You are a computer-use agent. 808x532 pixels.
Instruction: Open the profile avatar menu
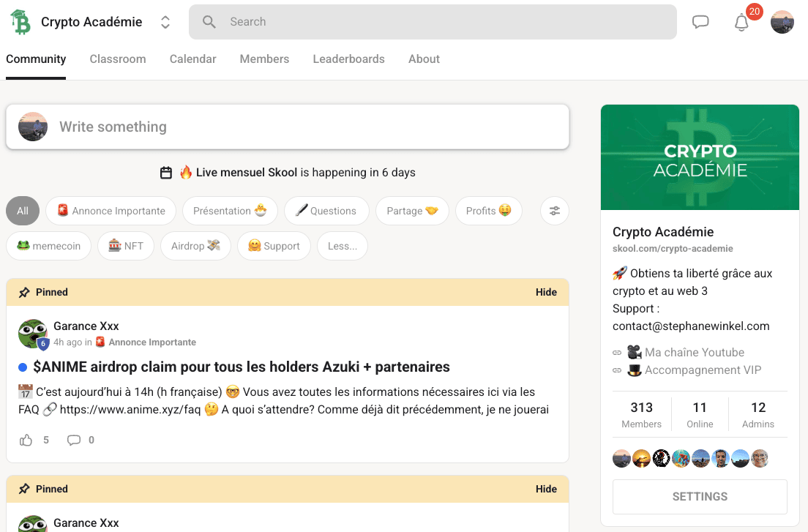click(782, 22)
